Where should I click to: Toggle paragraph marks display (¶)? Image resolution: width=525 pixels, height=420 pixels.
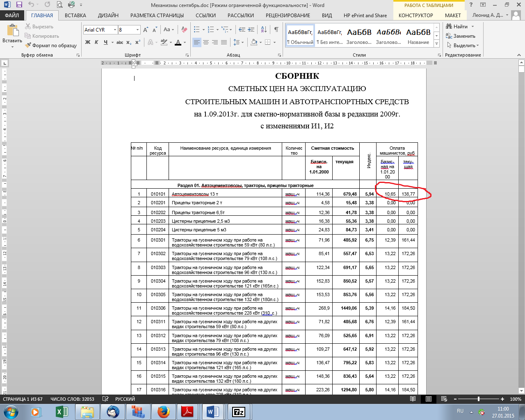pyautogui.click(x=276, y=30)
